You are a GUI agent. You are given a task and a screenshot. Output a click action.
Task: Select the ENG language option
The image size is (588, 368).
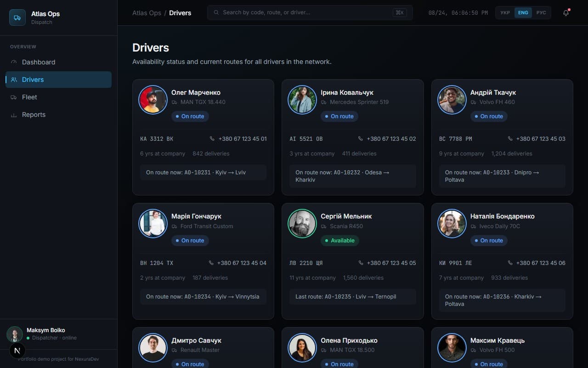point(523,12)
